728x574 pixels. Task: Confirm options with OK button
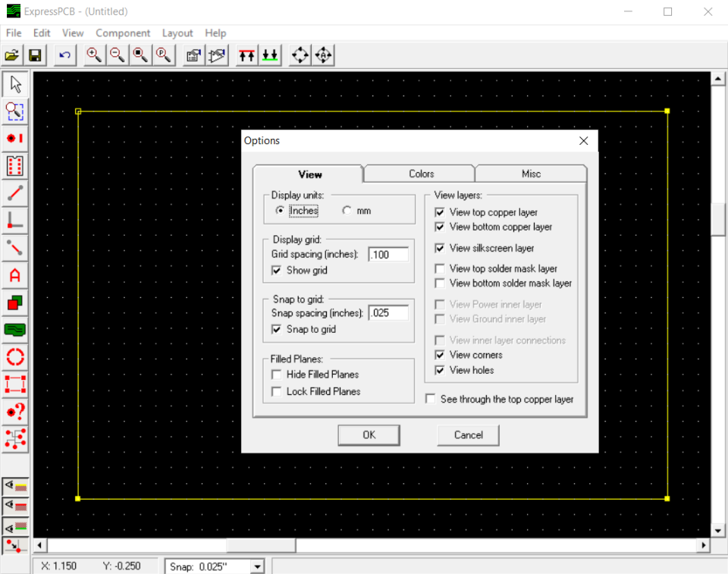(x=369, y=434)
